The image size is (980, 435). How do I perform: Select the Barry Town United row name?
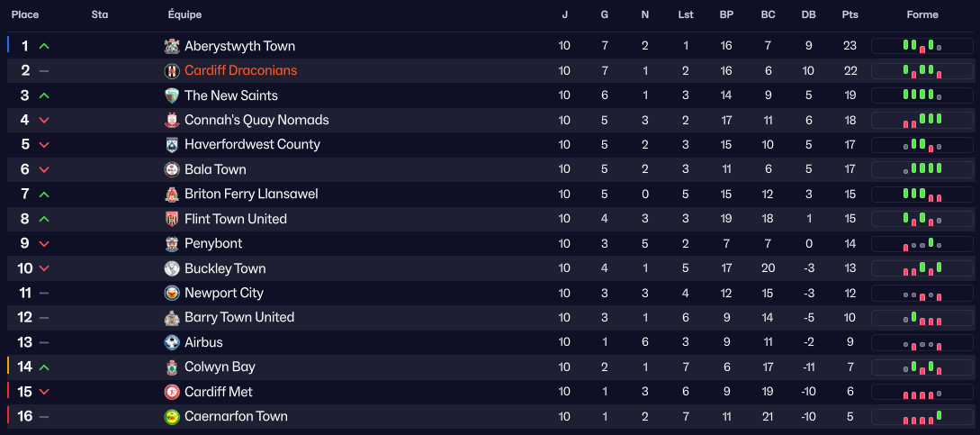(239, 317)
